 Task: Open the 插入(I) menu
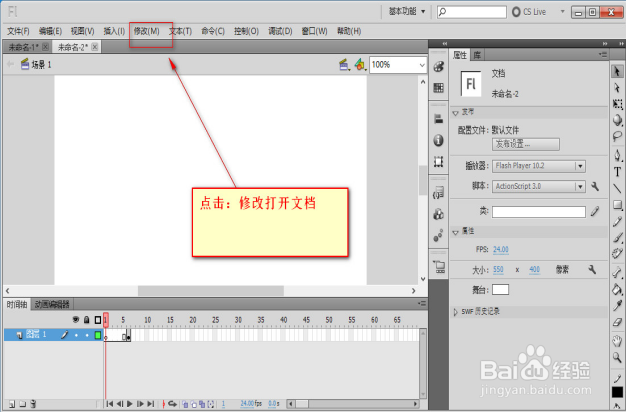pyautogui.click(x=114, y=31)
